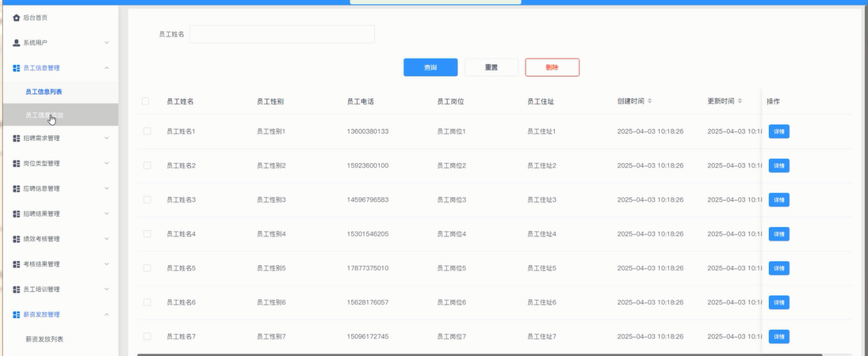Click the 员工电话 column header

click(360, 101)
